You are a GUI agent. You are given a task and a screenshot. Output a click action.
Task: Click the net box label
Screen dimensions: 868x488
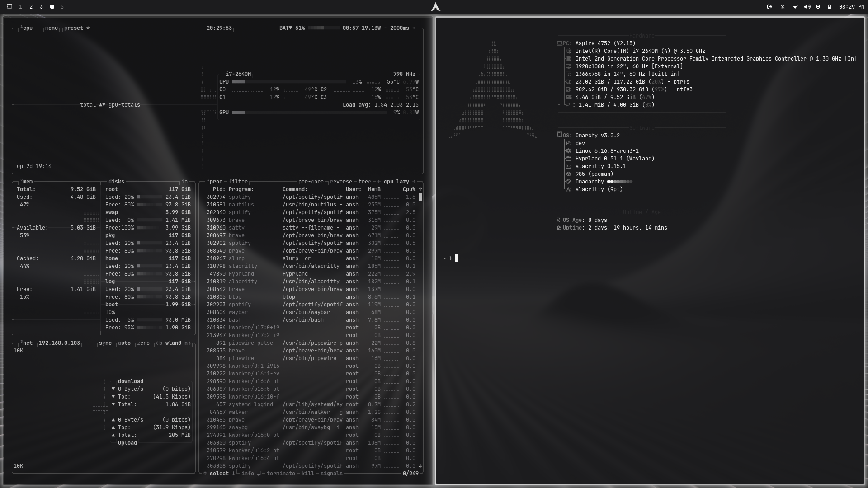tap(27, 343)
